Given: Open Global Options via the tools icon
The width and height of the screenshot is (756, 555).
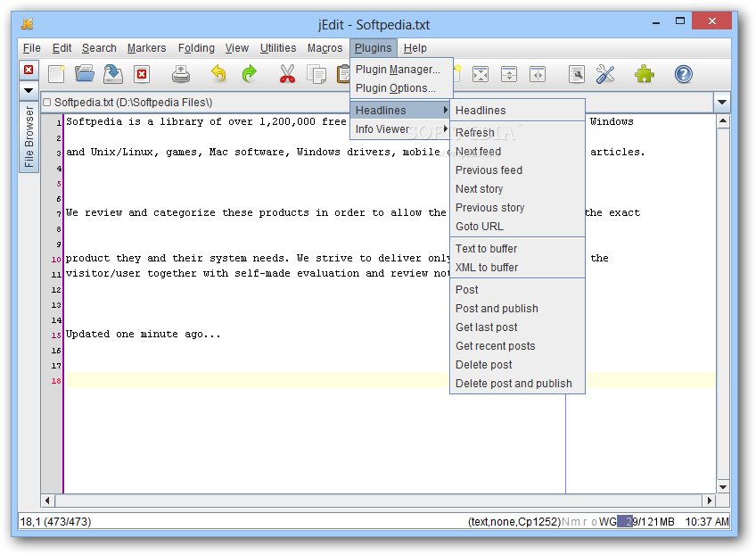Looking at the screenshot, I should coord(605,74).
